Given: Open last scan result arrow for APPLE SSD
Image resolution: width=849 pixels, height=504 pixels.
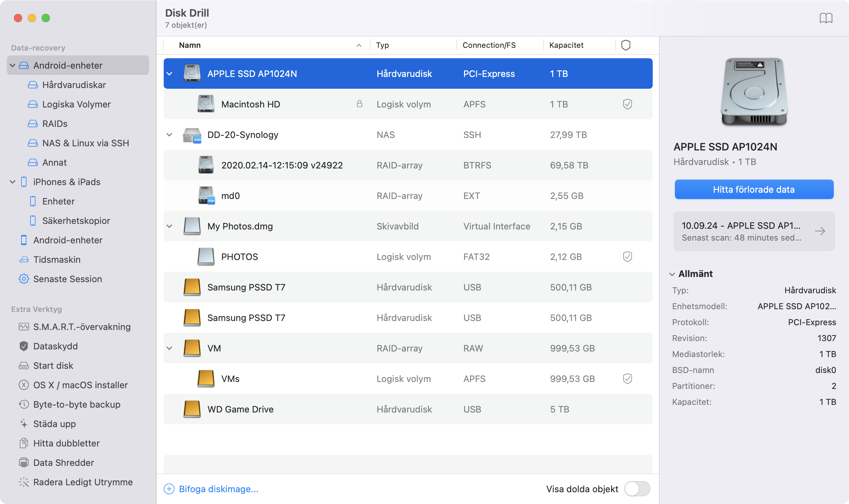Looking at the screenshot, I should (821, 231).
